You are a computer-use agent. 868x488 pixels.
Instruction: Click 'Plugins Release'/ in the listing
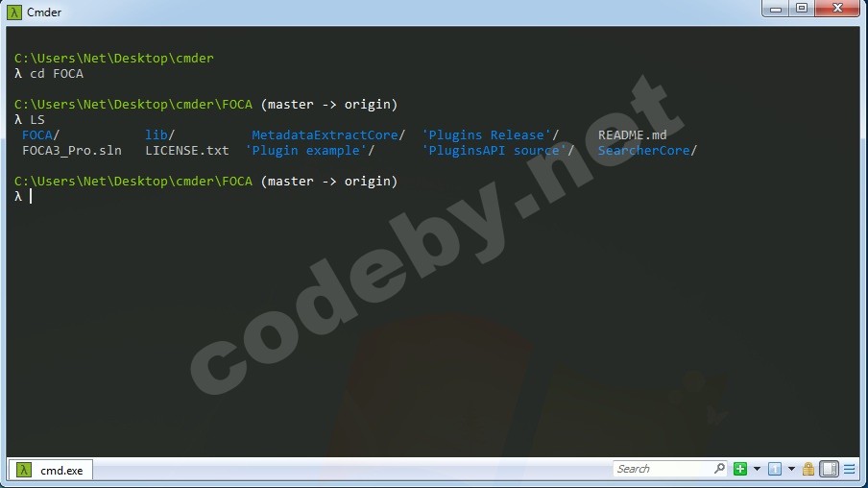(491, 135)
